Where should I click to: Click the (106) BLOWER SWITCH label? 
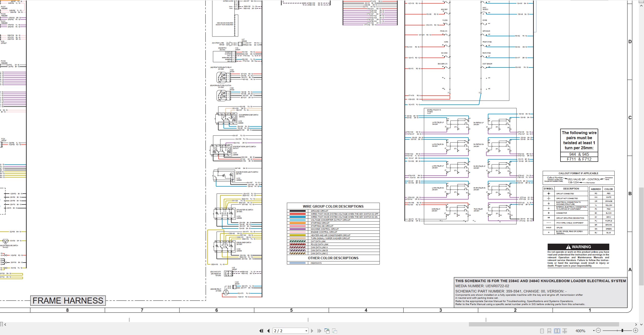tap(244, 243)
